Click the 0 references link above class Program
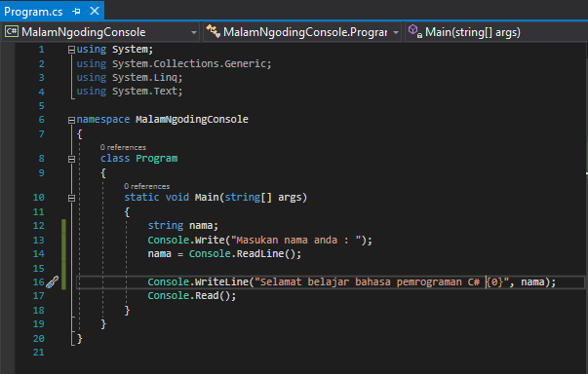 [x=123, y=147]
